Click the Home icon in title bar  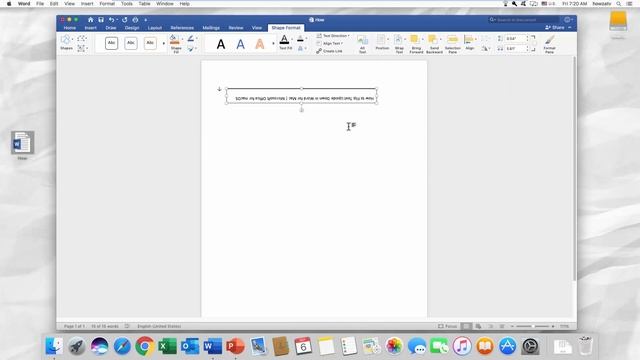click(91, 20)
